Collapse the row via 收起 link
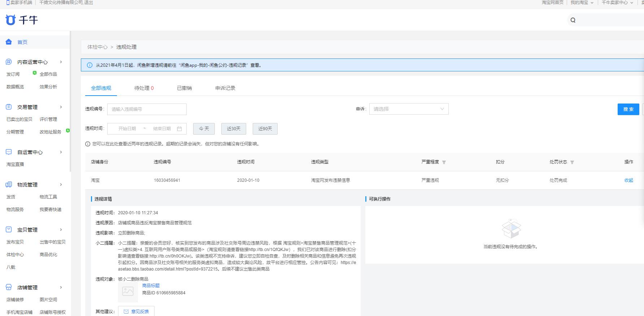 click(x=629, y=180)
